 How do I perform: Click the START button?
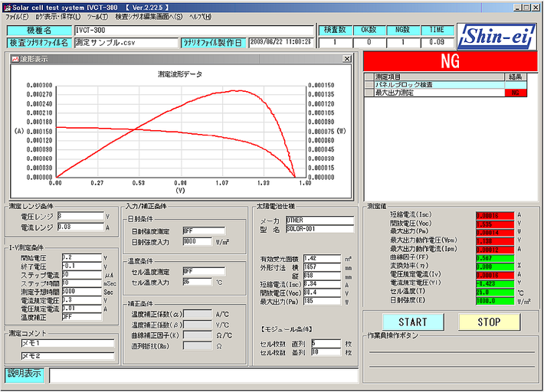tap(413, 322)
